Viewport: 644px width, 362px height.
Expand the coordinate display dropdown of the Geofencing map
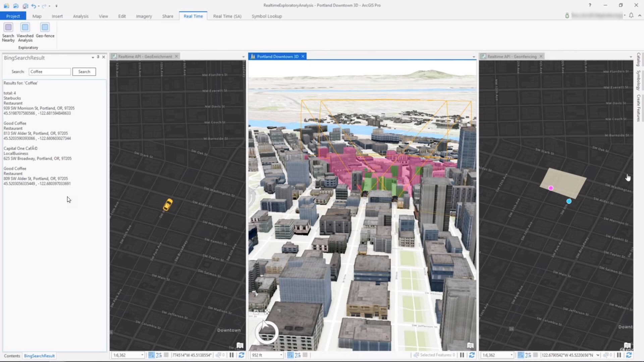click(598, 355)
